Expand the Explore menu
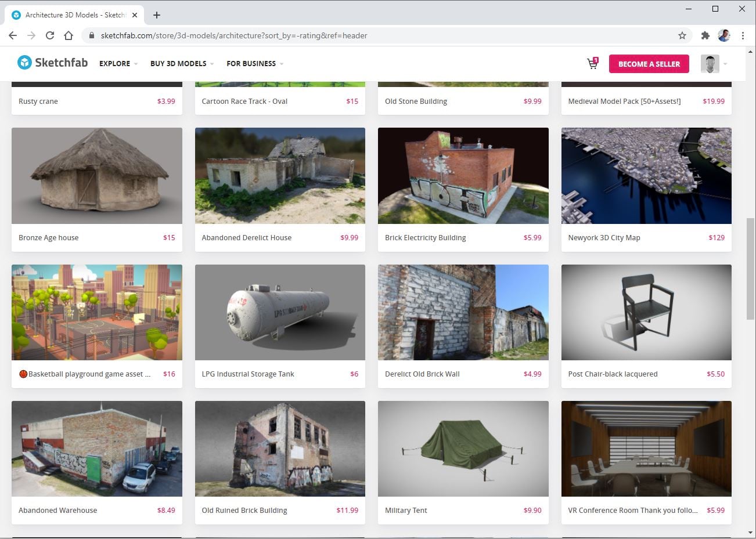This screenshot has height=539, width=756. point(118,64)
